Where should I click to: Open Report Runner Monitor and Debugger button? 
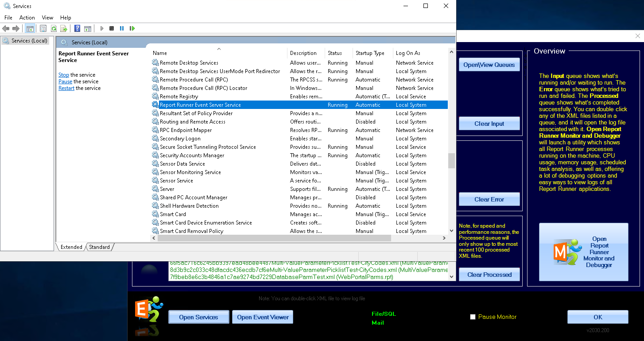pyautogui.click(x=583, y=252)
